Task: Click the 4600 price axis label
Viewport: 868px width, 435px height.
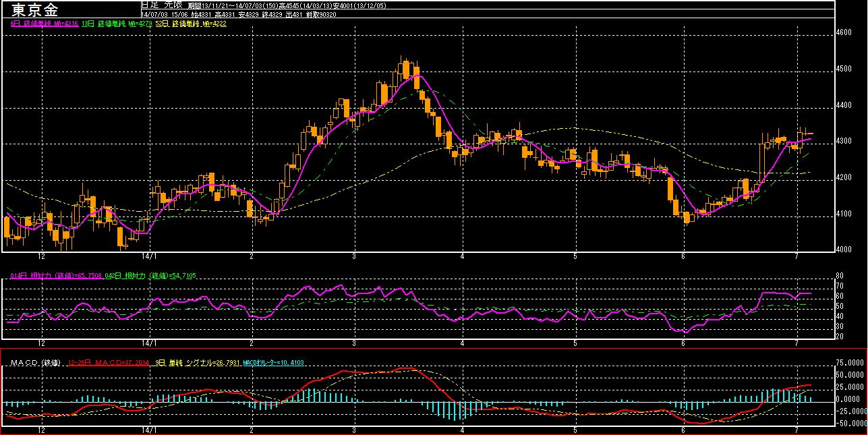Action: pyautogui.click(x=844, y=32)
